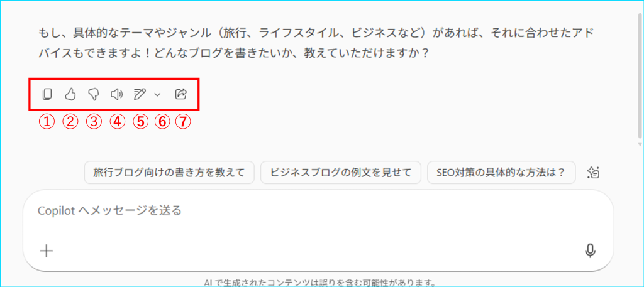This screenshot has height=287, width=644.
Task: Pick suggestion SEO対策の具体的な方法は？
Action: (x=501, y=173)
